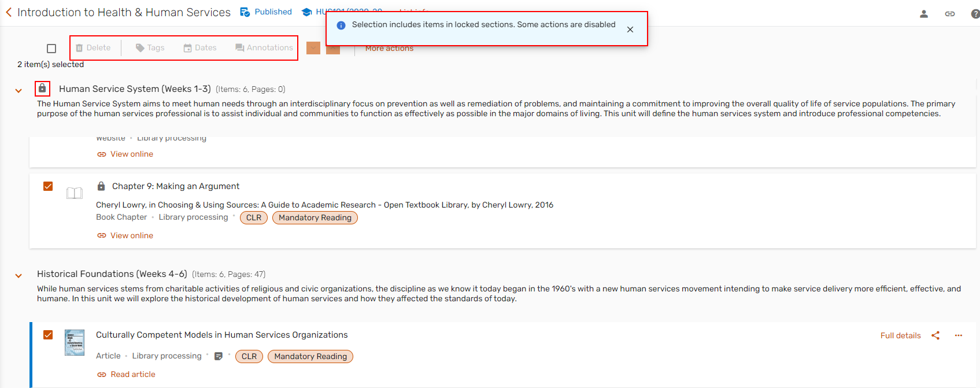Open the Culturally Competent Models cover thumbnail
The height and width of the screenshot is (388, 980).
75,342
